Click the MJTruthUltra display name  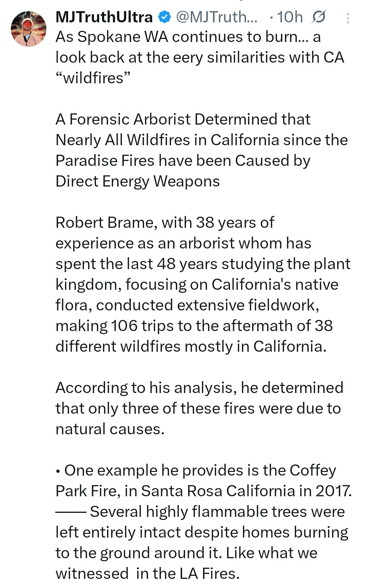tap(104, 17)
